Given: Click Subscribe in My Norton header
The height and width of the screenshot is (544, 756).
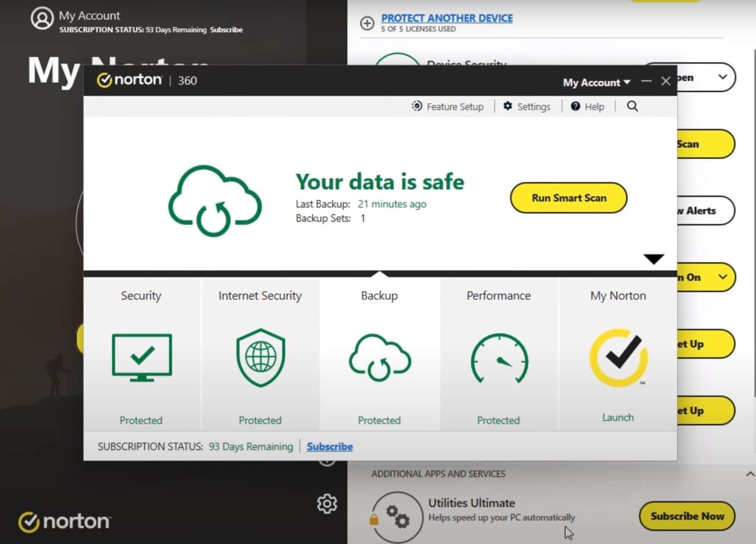Looking at the screenshot, I should 226,30.
